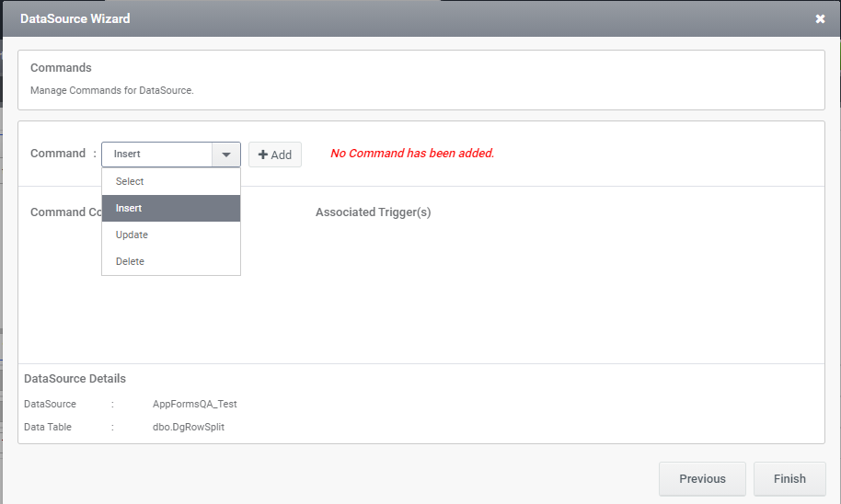Click the dbo.DgRowSplit data table value

pyautogui.click(x=189, y=428)
